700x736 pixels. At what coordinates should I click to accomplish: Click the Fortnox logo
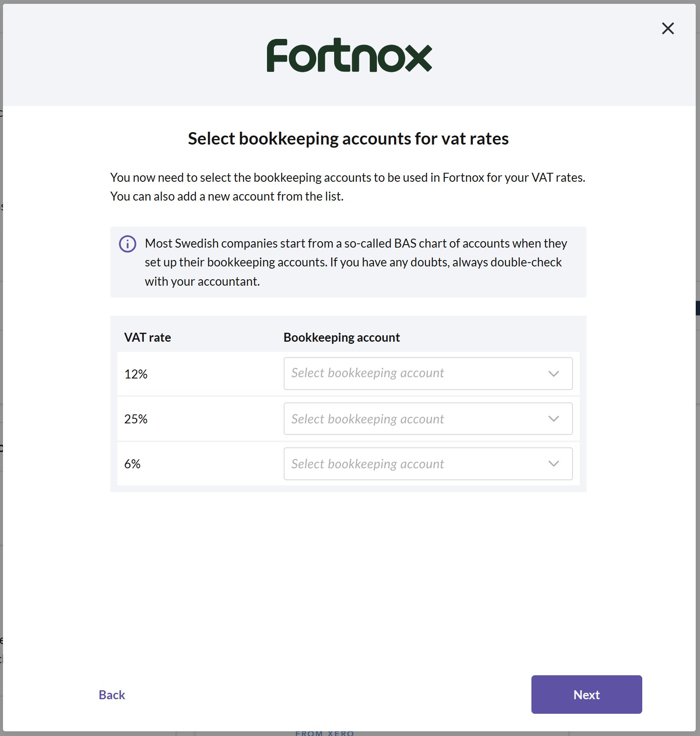point(349,55)
